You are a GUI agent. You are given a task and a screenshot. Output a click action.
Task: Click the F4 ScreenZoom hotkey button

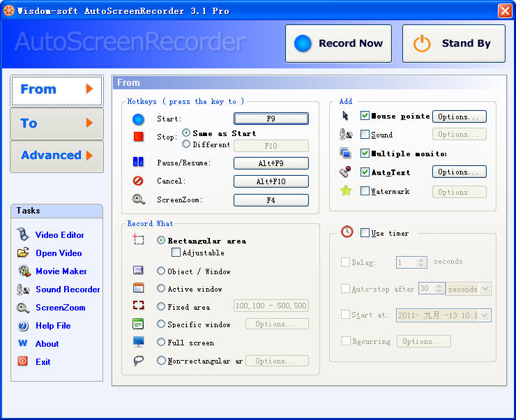tap(271, 200)
